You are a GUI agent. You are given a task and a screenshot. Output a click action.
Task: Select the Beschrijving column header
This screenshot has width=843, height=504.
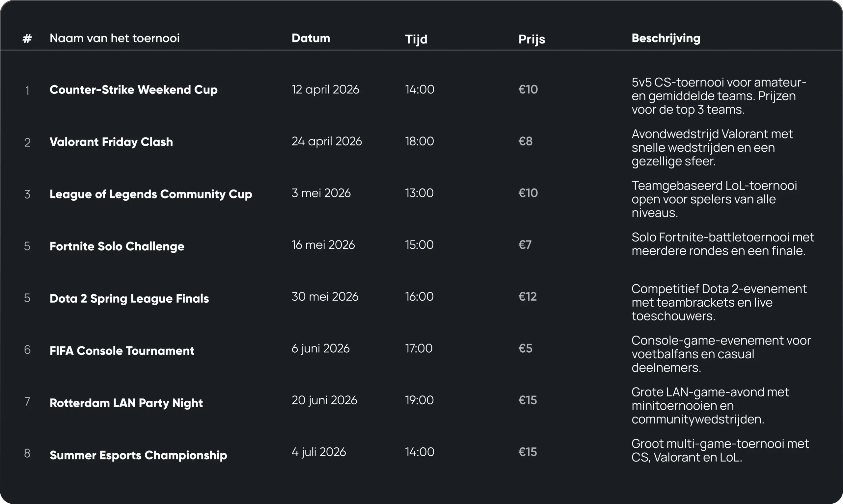click(x=666, y=38)
